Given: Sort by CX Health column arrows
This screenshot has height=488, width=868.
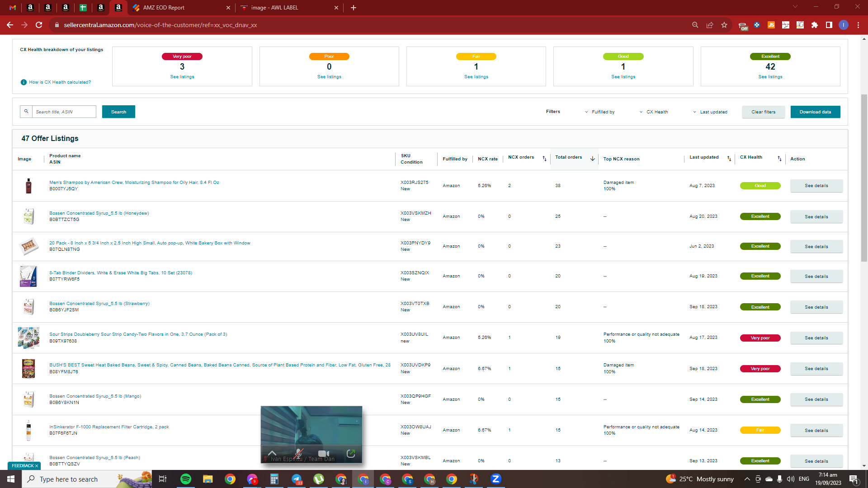Looking at the screenshot, I should point(779,159).
